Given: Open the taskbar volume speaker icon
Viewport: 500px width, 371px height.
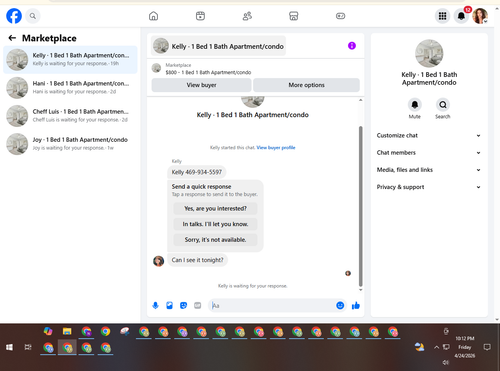Looking at the screenshot, I should (446, 362).
